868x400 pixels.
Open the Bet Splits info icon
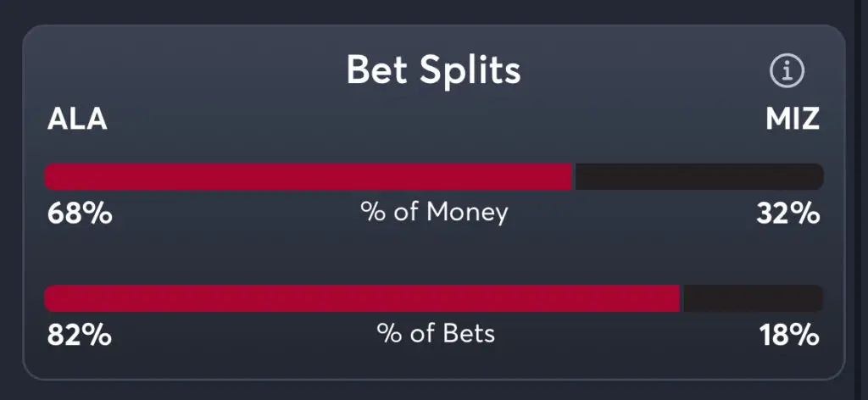click(x=787, y=72)
